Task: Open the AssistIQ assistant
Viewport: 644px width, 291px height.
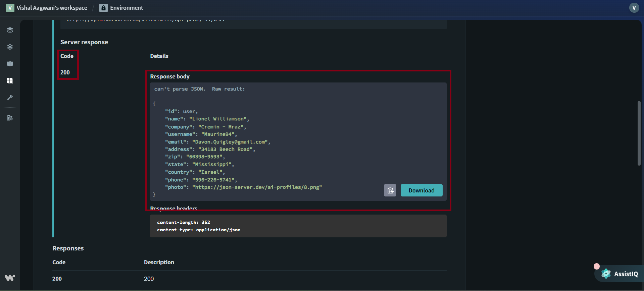Action: coord(620,274)
